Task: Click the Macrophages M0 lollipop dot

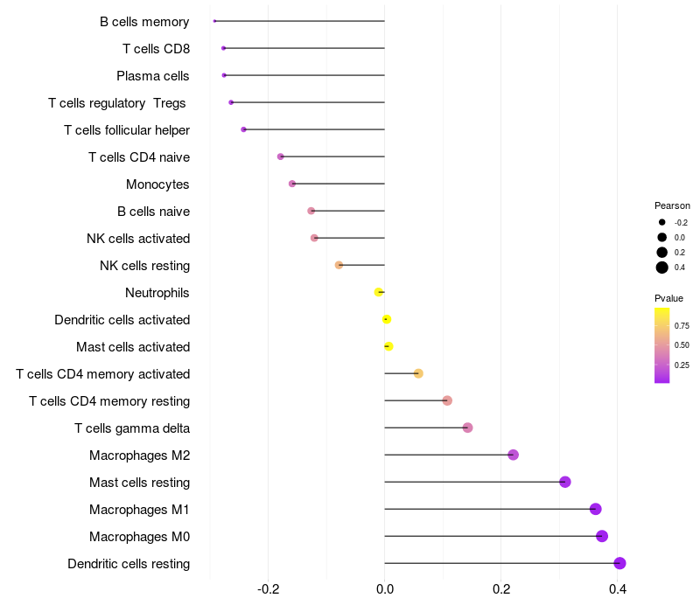Action: 601,536
